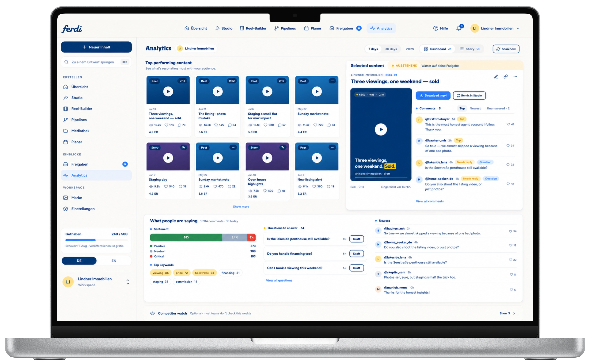Viewport: 590px width, 364px height.
Task: Open Sunday market note post minus menu, May 27 top row
Action: [332, 81]
